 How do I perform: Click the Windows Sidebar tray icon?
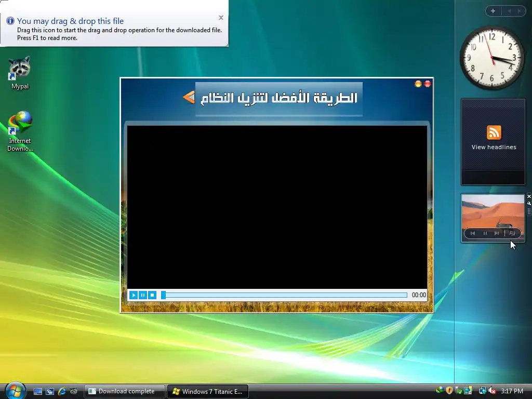click(x=468, y=391)
